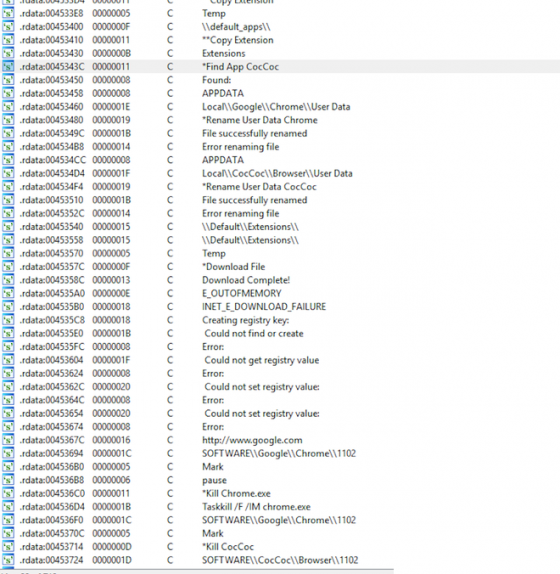Click icon beside "Taskkill /F /IM chrome.exe"
Viewport: 560px width, 574px height.
coord(8,507)
